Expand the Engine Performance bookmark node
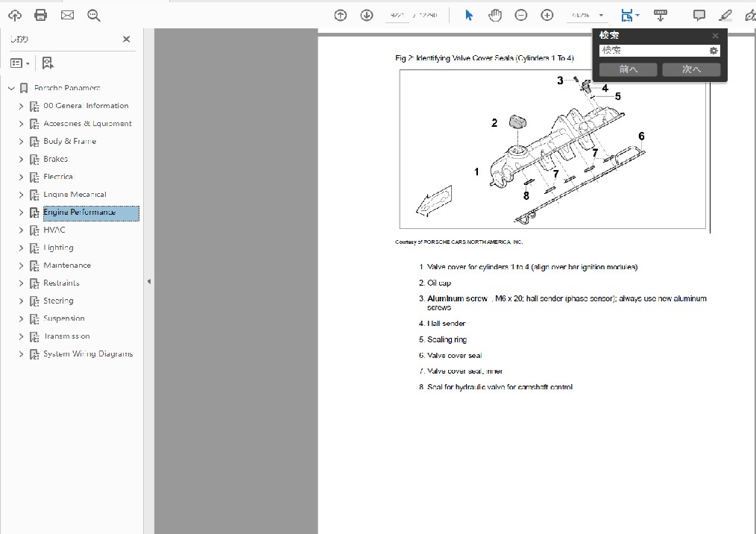Viewport: 756px width, 534px height. 21,213
